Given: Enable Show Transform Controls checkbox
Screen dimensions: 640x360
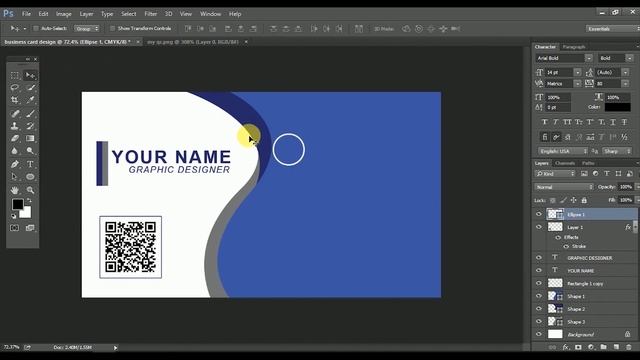Looking at the screenshot, I should (113, 29).
